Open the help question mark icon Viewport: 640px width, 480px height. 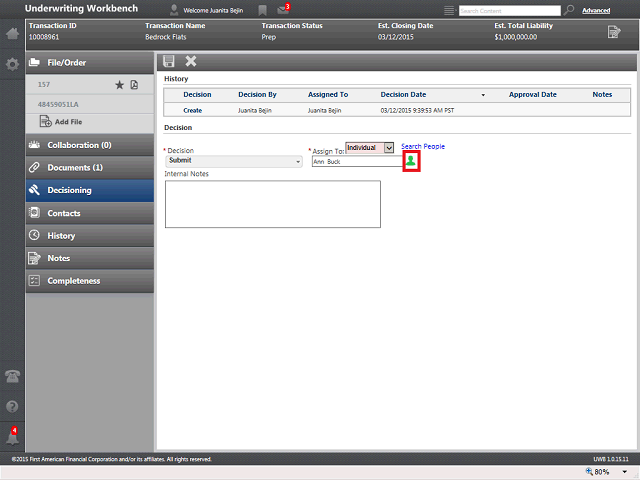[12, 407]
